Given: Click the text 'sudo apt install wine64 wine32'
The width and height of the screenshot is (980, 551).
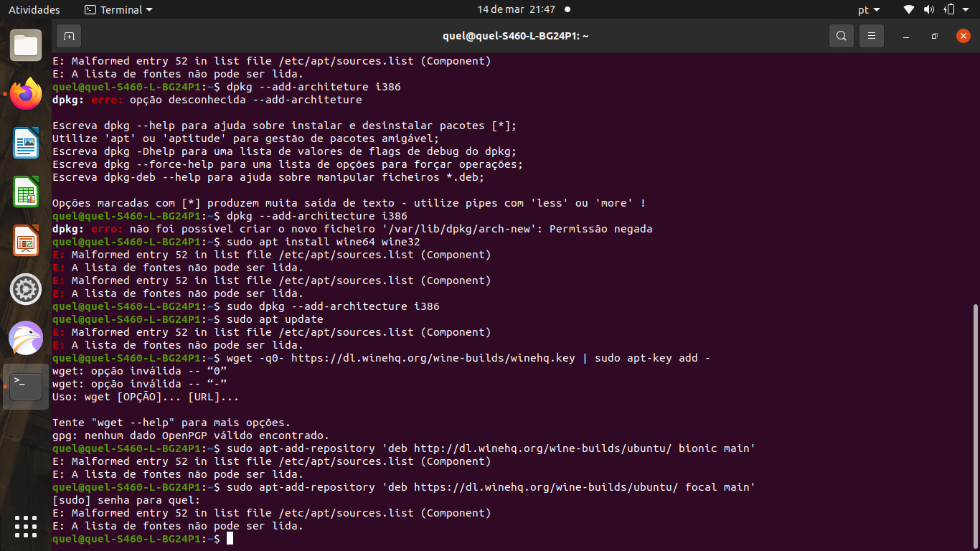Looking at the screenshot, I should click(324, 242).
